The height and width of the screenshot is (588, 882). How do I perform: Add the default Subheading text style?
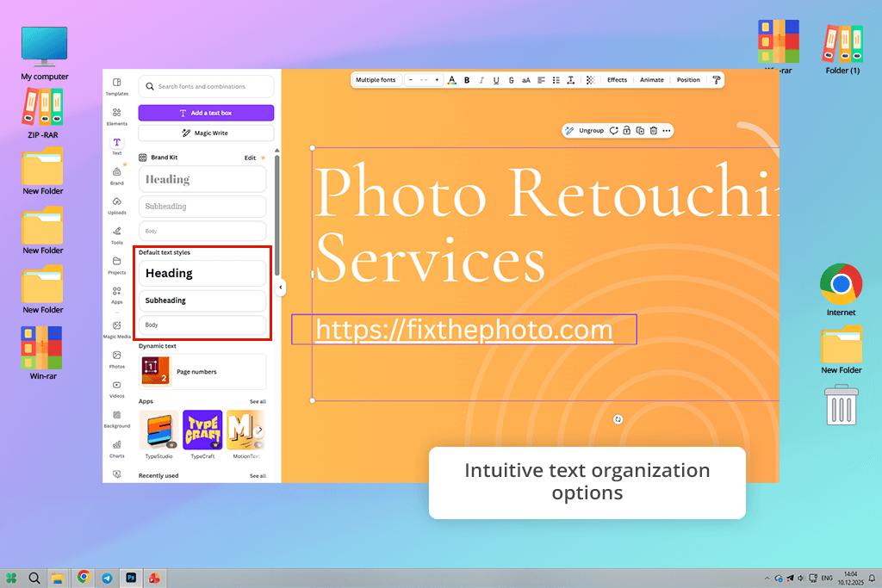coord(202,300)
